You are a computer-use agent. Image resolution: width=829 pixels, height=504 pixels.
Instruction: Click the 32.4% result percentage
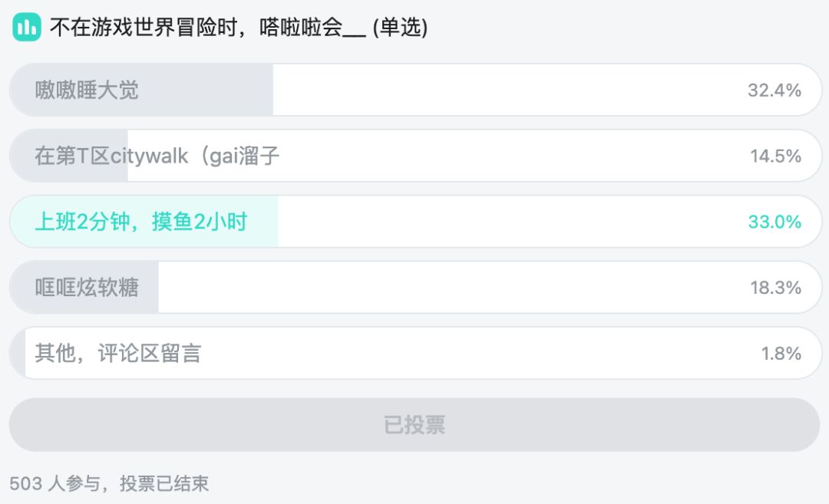[x=774, y=91]
